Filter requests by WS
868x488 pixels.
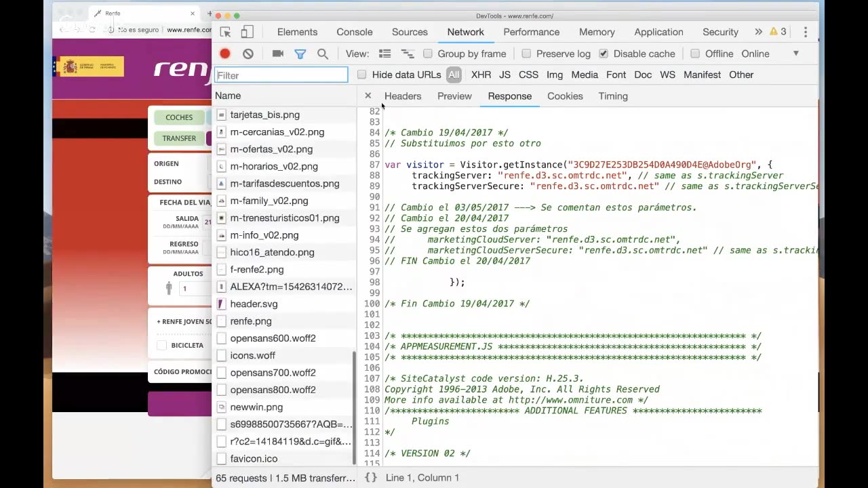(668, 75)
